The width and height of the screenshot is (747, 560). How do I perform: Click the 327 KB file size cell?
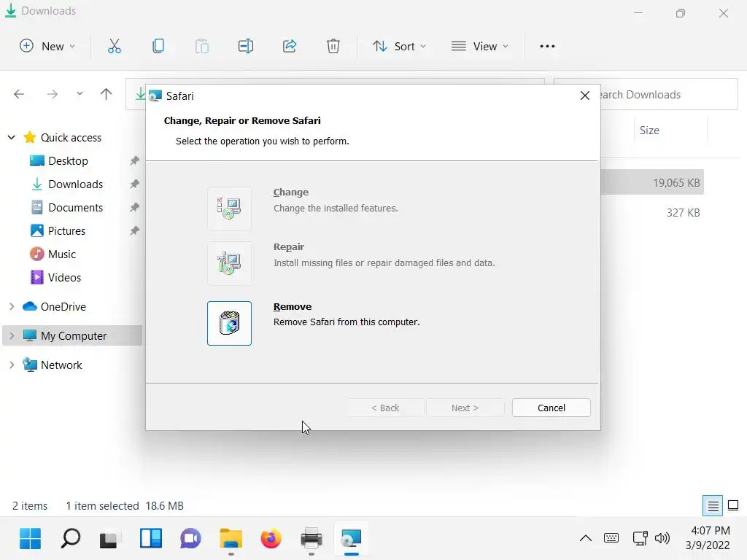(683, 213)
